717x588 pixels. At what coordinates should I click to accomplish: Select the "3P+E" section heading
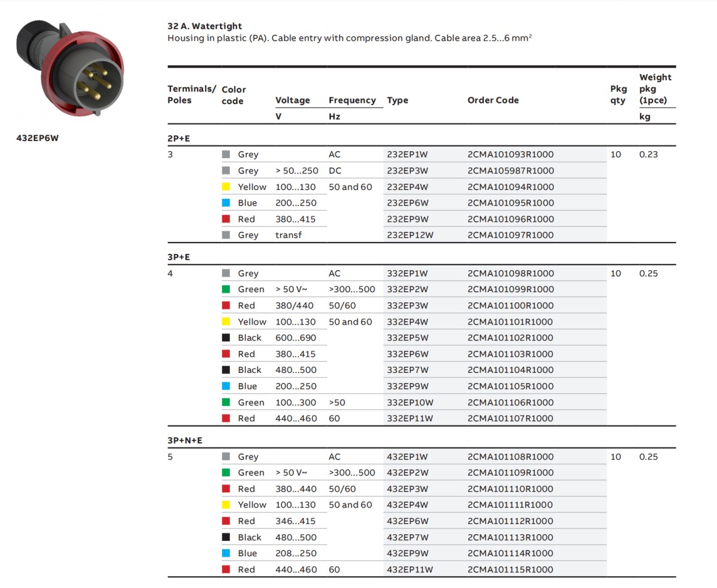point(179,257)
